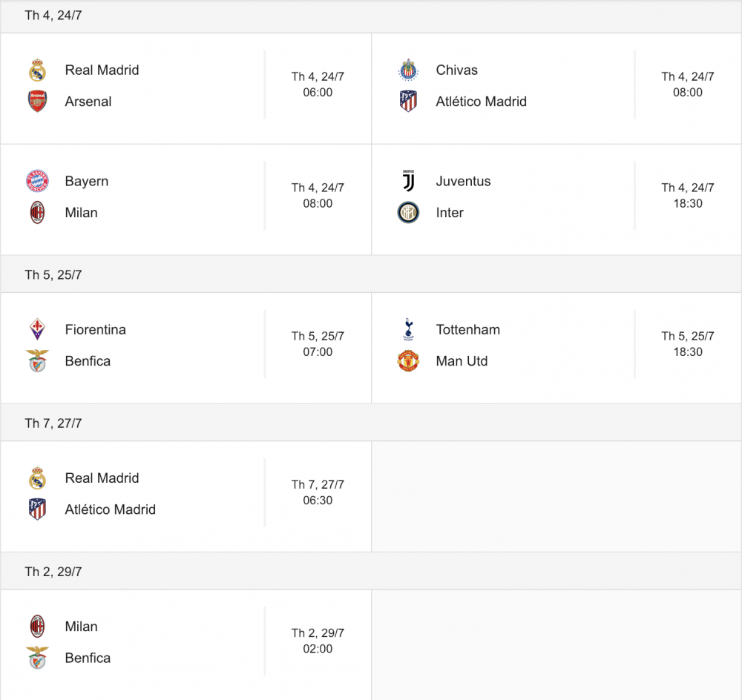Click the Bayern Munich crest icon

[x=37, y=182]
